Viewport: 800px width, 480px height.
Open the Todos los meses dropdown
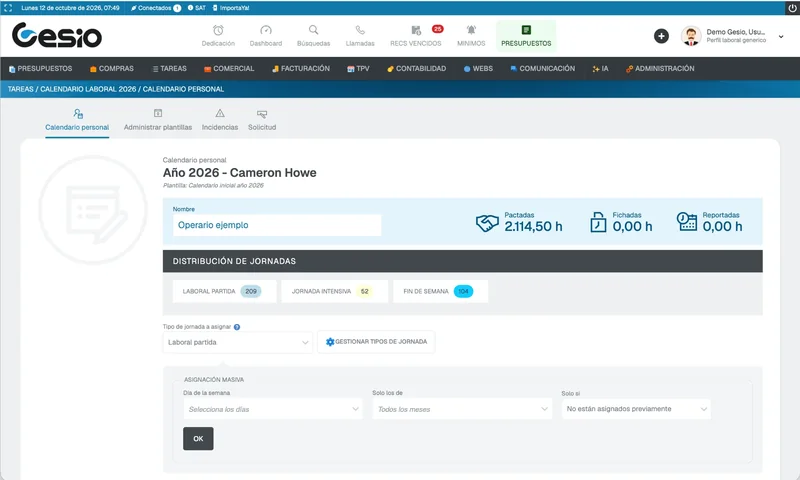(x=462, y=409)
